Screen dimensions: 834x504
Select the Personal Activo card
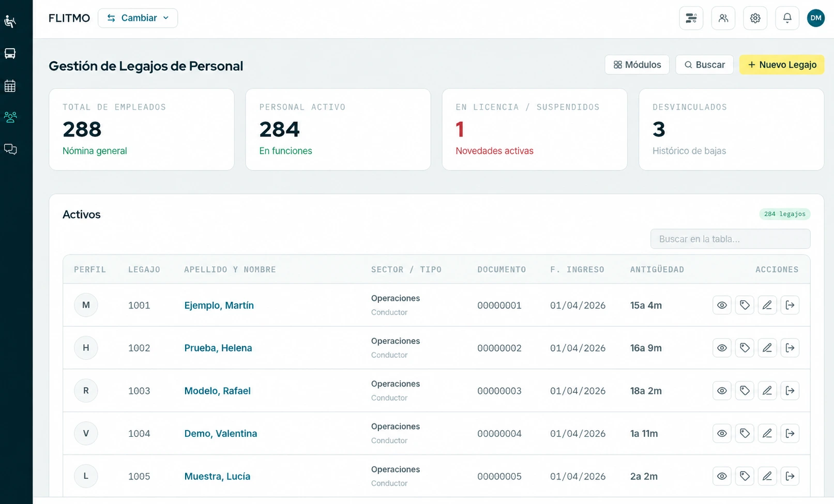coord(338,129)
